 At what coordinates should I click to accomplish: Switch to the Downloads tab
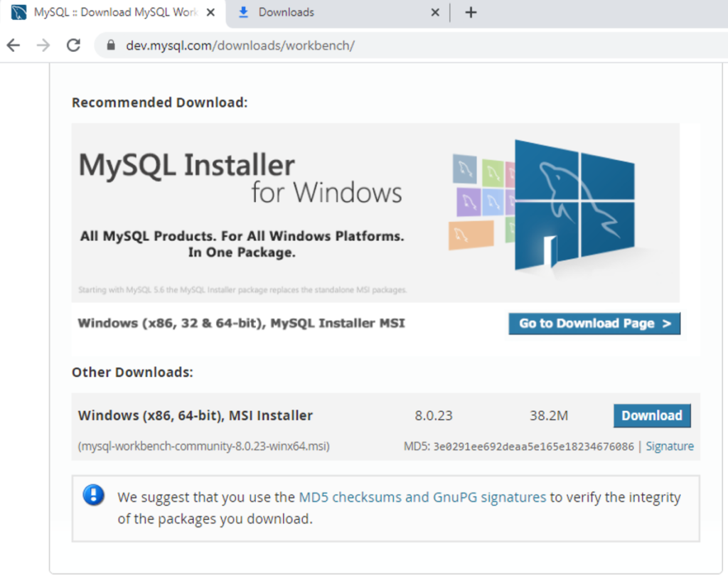pos(338,13)
